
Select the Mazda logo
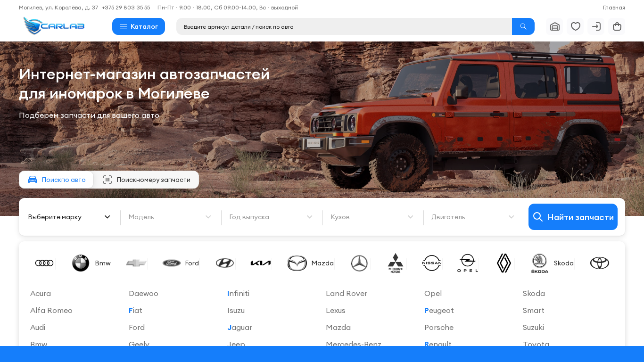tap(297, 263)
